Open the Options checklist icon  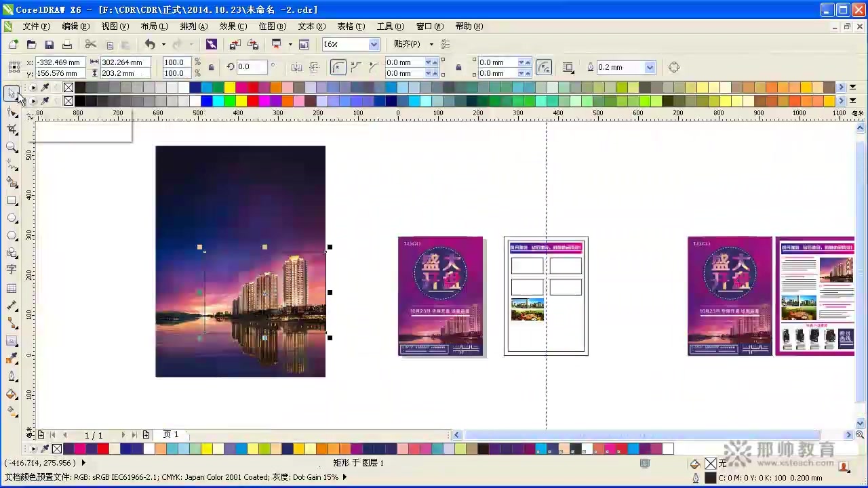point(446,44)
